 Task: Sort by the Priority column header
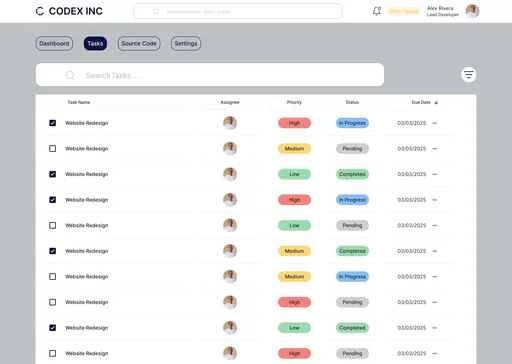294,102
